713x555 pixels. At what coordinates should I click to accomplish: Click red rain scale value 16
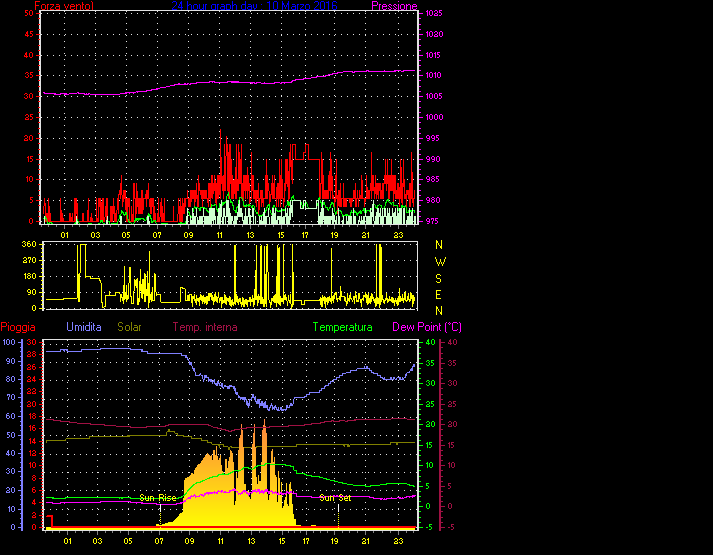pyautogui.click(x=31, y=429)
